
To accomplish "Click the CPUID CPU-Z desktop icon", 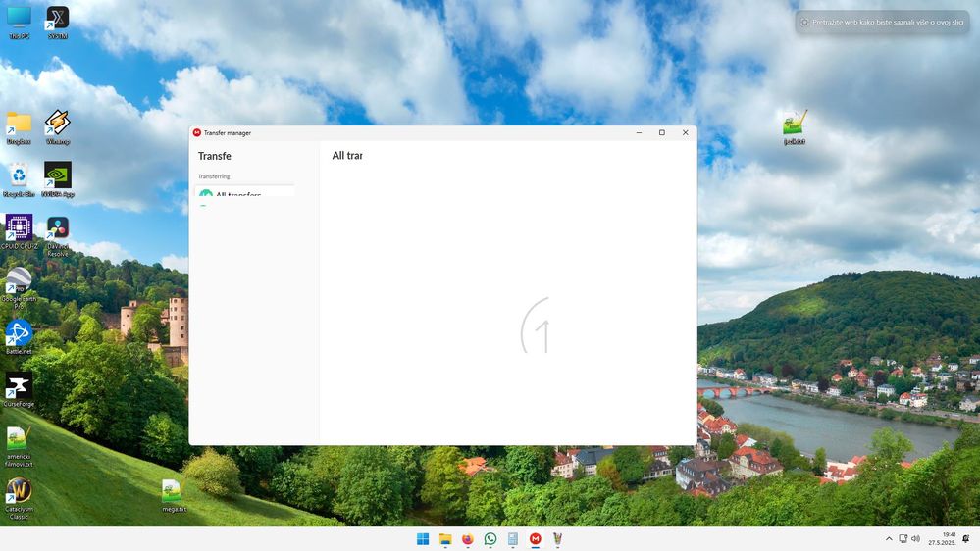I will click(x=19, y=229).
